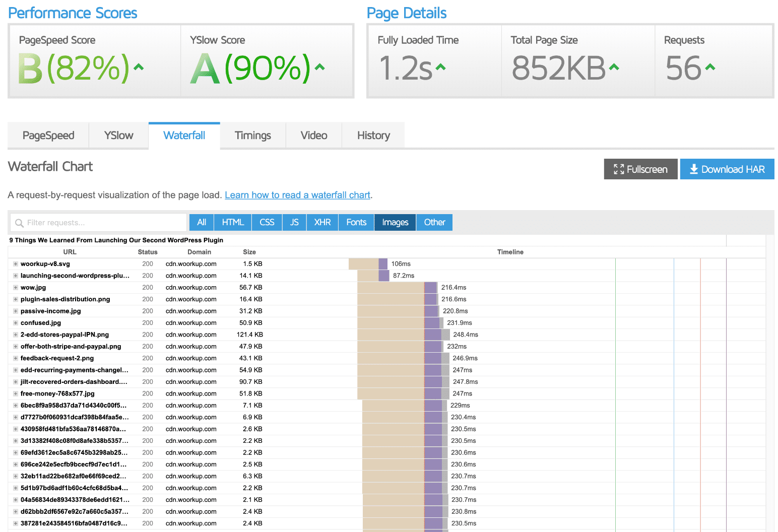Screen dimensions: 778x532
Task: Switch to the Timings tab
Action: point(252,136)
